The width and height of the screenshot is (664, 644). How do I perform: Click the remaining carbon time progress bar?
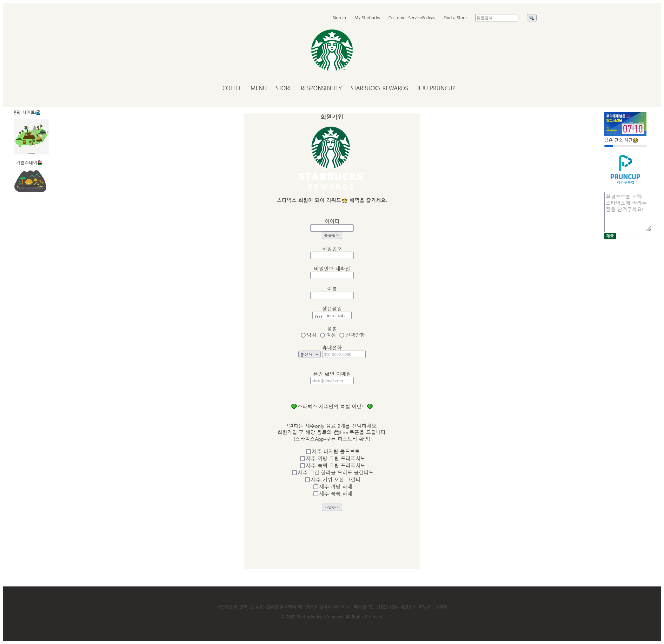coord(625,146)
